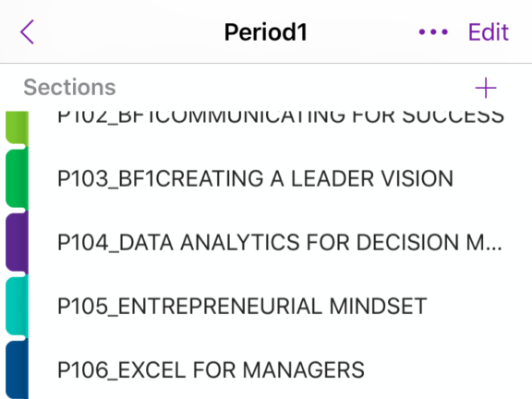Tap the Period1 notebook title
This screenshot has width=532, height=399.
pos(266,32)
